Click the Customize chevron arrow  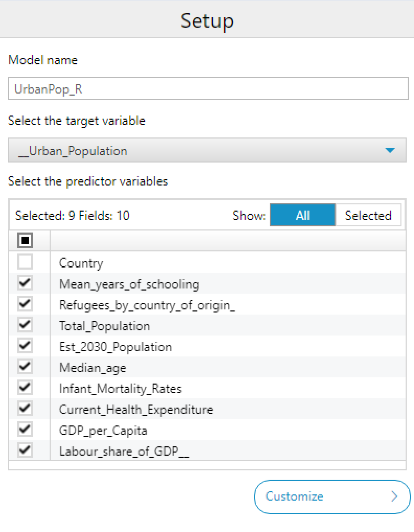[x=395, y=496]
